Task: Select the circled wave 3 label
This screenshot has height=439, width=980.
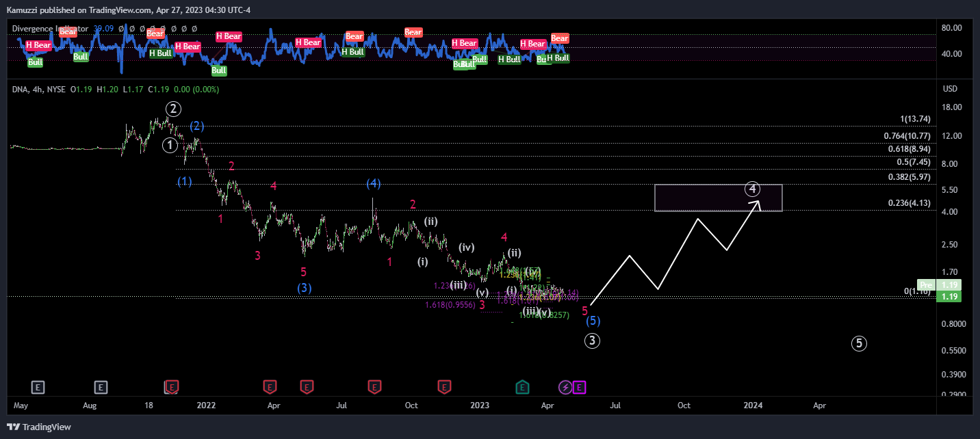Action: [x=593, y=340]
